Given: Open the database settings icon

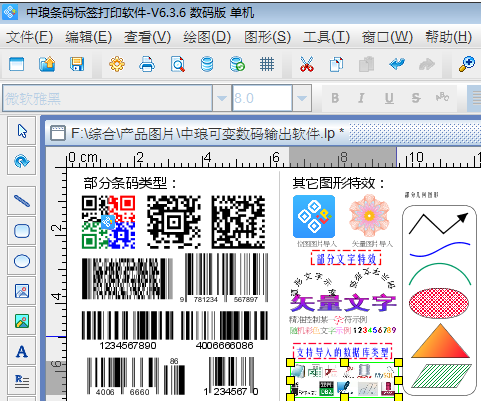Looking at the screenshot, I should click(x=207, y=64).
